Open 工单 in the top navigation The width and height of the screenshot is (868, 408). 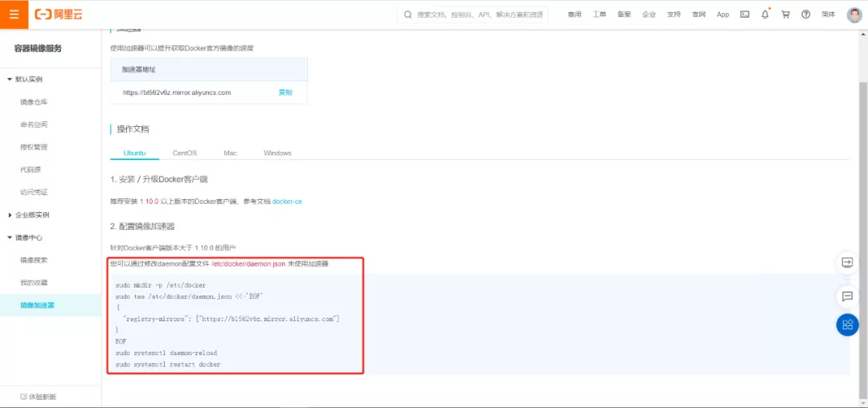tap(600, 14)
